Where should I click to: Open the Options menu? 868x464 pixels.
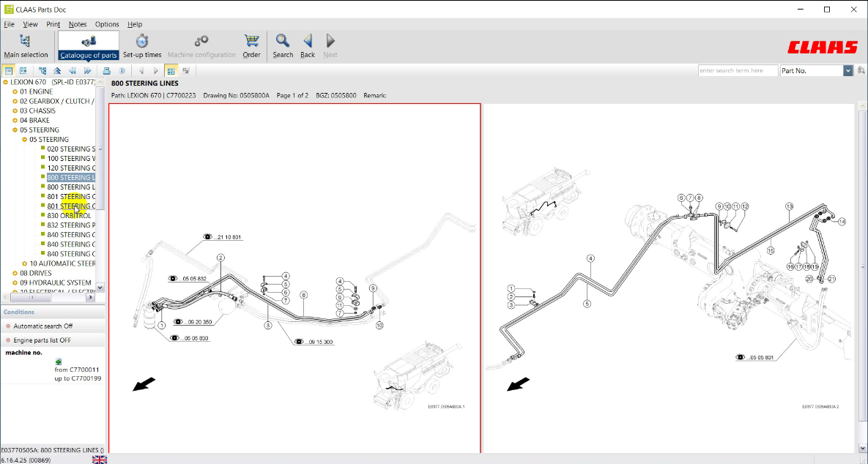tap(107, 24)
